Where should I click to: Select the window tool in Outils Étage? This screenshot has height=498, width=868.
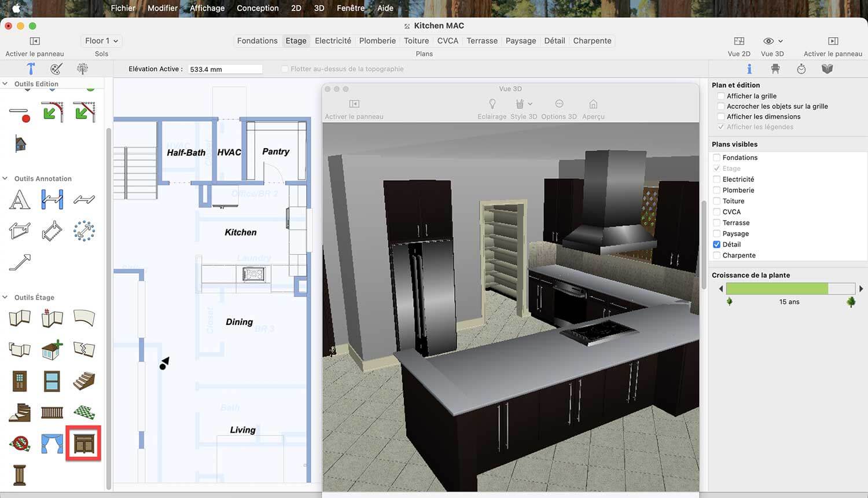coord(52,381)
